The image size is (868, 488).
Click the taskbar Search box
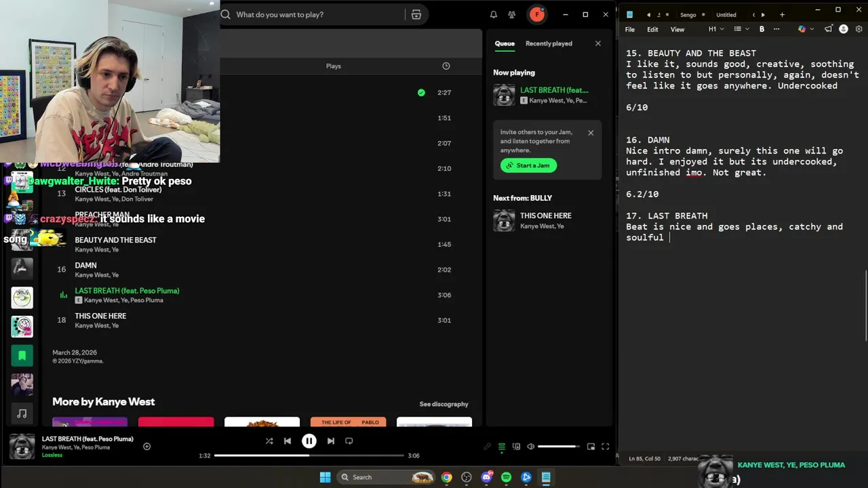coord(385,477)
